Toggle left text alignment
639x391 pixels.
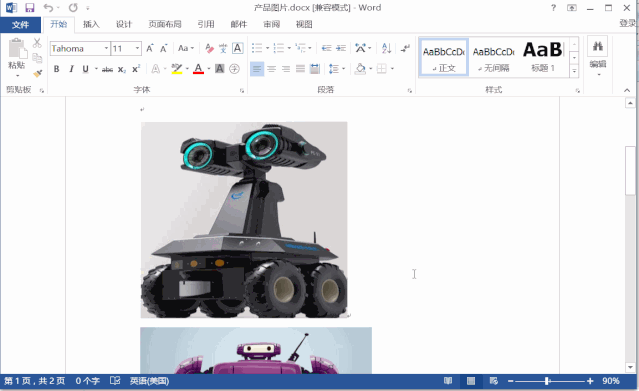tap(257, 69)
